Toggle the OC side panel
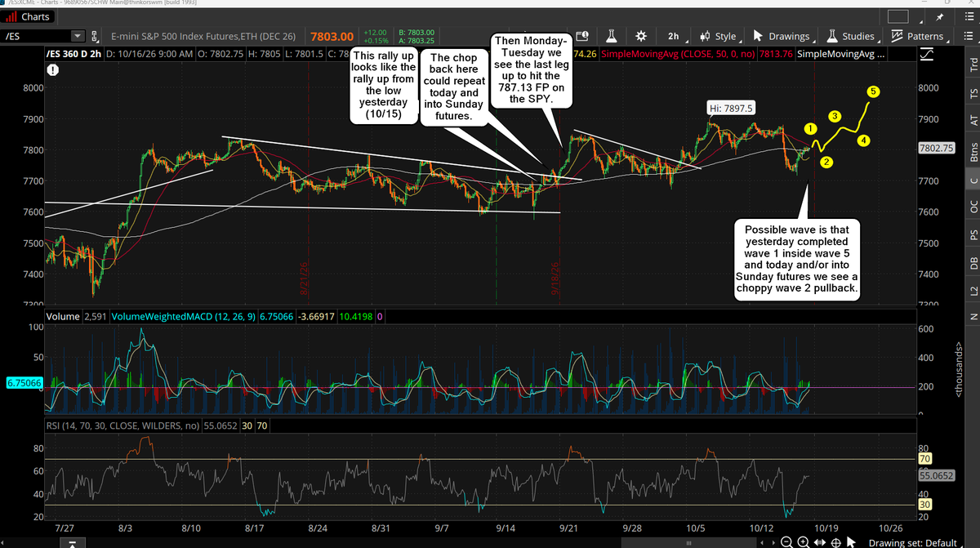The width and height of the screenshot is (980, 548). (x=973, y=207)
